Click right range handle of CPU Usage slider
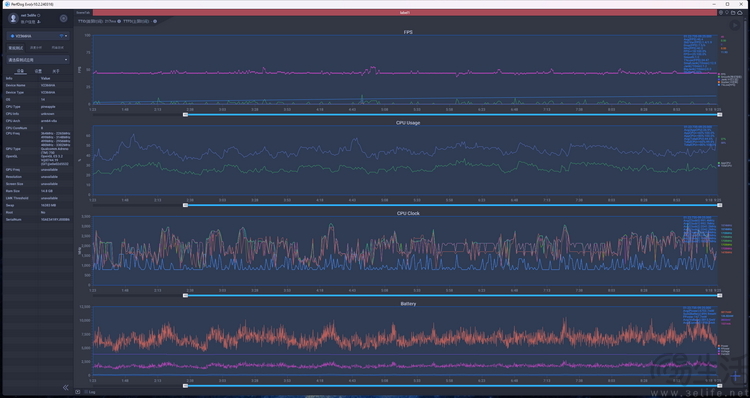 719,205
